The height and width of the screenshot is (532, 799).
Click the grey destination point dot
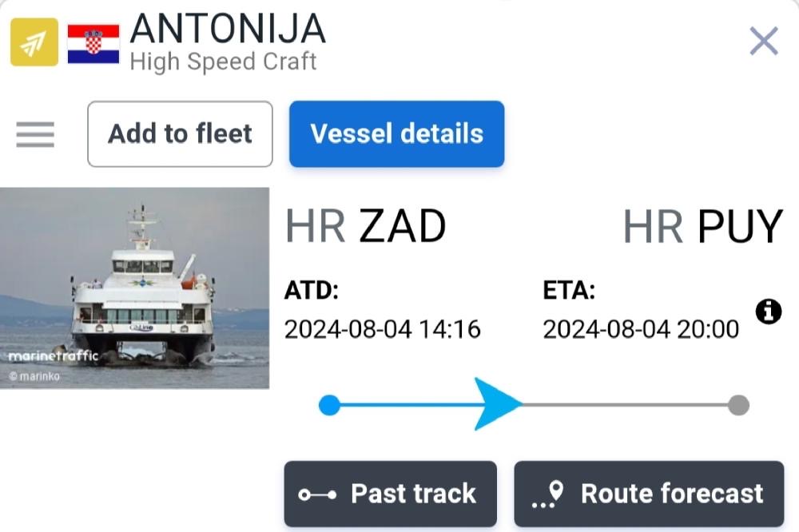(x=738, y=405)
